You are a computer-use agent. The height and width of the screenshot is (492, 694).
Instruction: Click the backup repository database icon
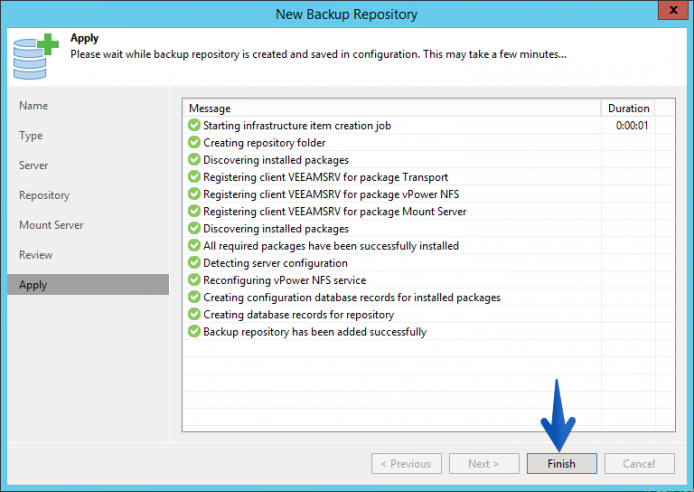tap(35, 56)
